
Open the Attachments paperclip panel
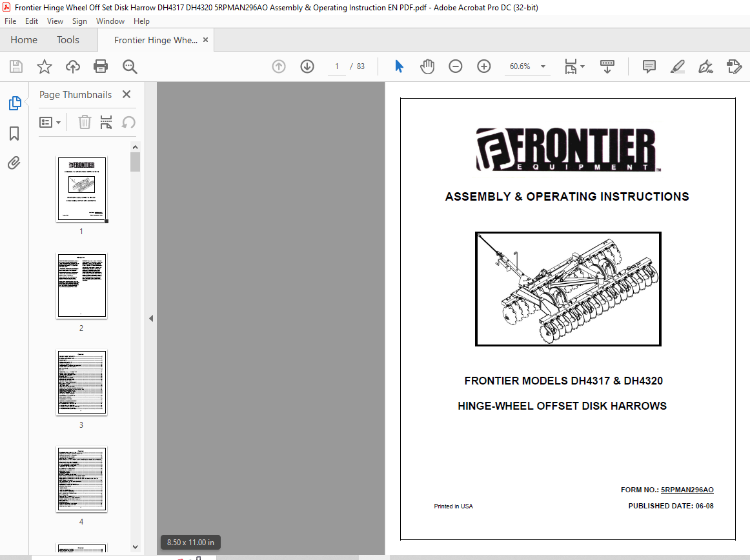14,163
